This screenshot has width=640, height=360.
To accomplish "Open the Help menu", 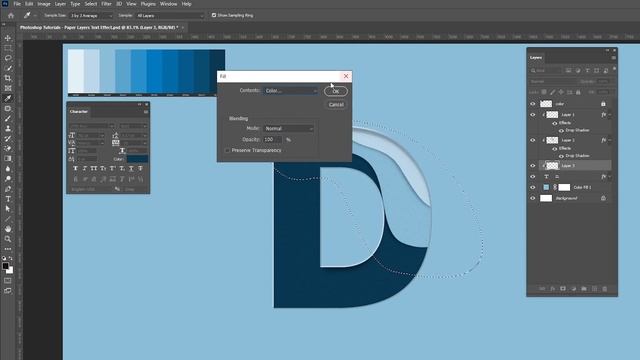I will click(x=187, y=4).
